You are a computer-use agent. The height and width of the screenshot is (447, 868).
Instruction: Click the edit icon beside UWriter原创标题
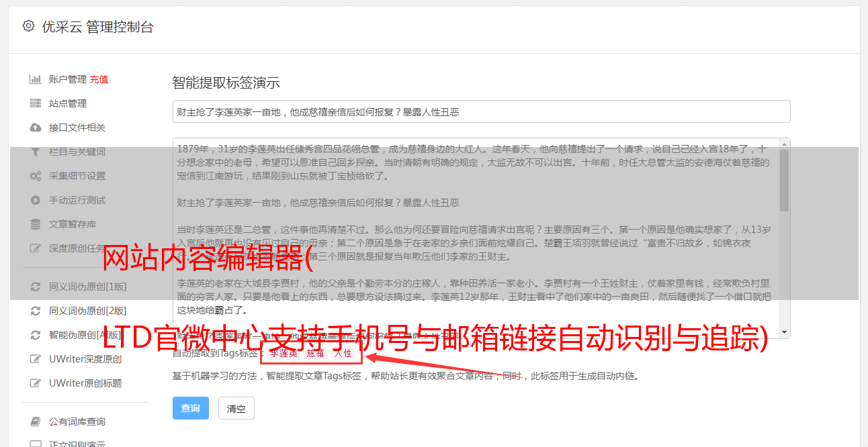[36, 383]
